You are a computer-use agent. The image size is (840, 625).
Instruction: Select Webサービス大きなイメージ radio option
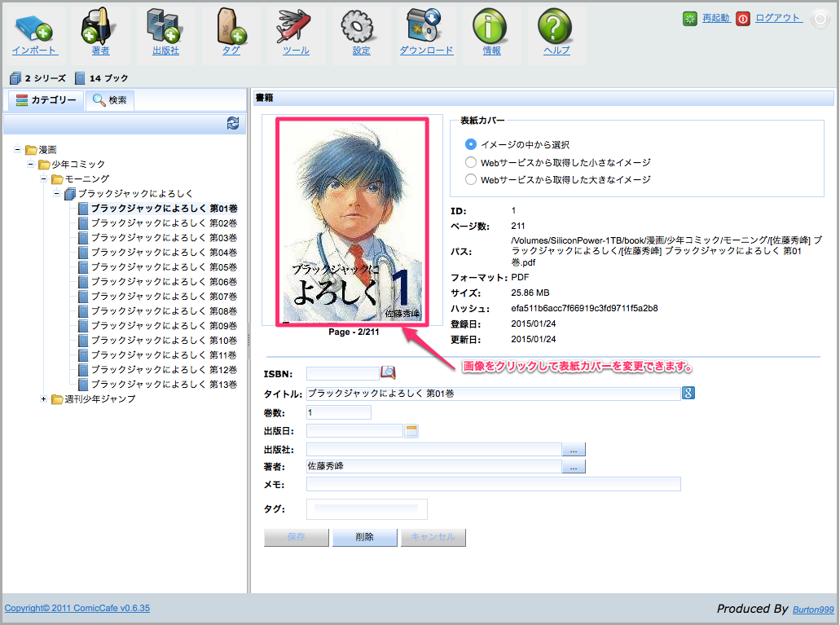click(x=470, y=179)
